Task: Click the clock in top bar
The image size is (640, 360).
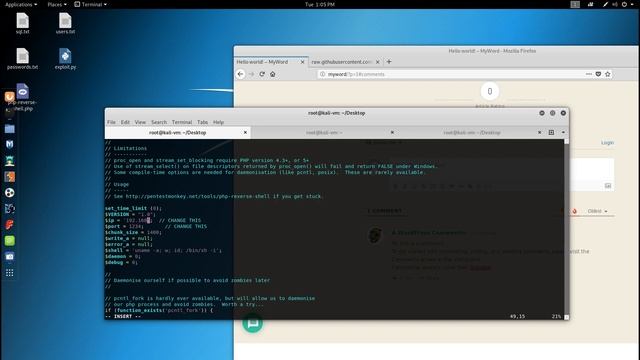Action: click(320, 4)
